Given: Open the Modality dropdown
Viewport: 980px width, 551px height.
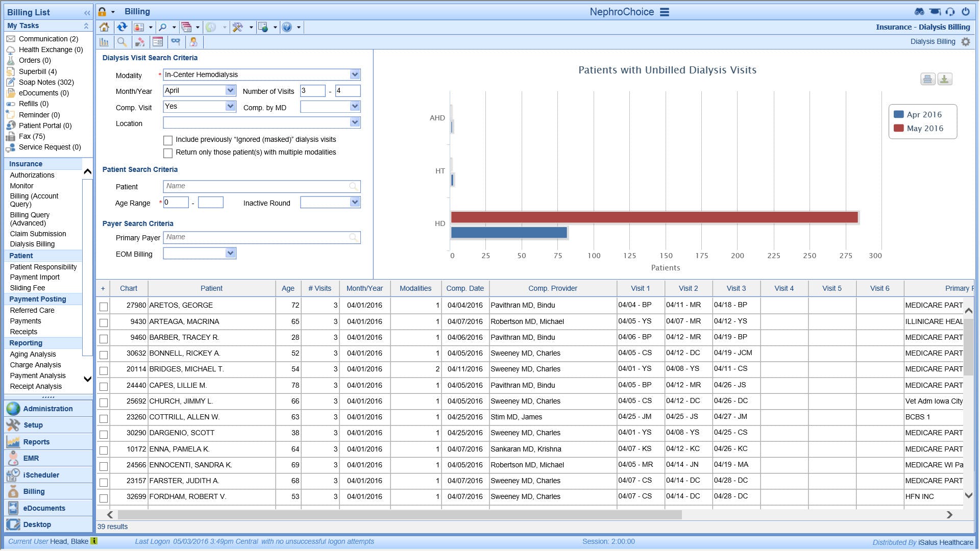Looking at the screenshot, I should [x=355, y=74].
